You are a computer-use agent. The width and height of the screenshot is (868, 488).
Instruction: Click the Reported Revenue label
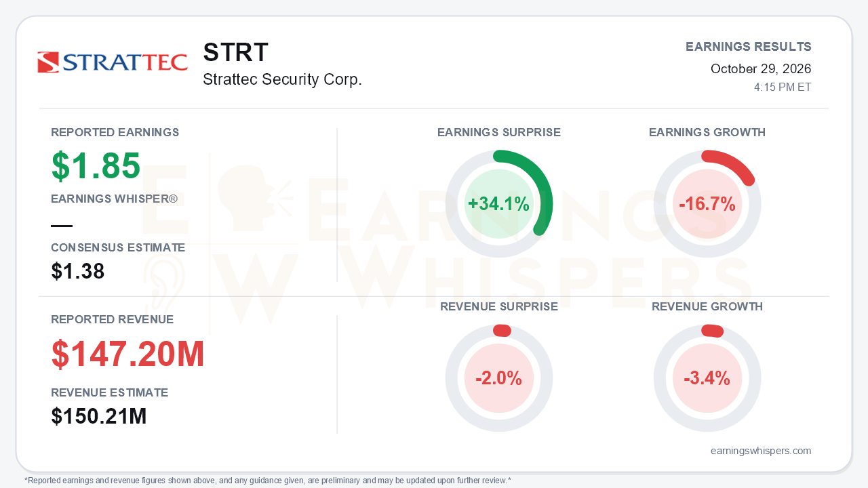[113, 320]
